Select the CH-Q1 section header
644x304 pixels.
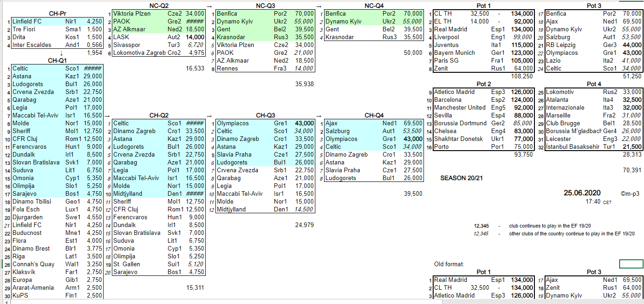pos(57,60)
